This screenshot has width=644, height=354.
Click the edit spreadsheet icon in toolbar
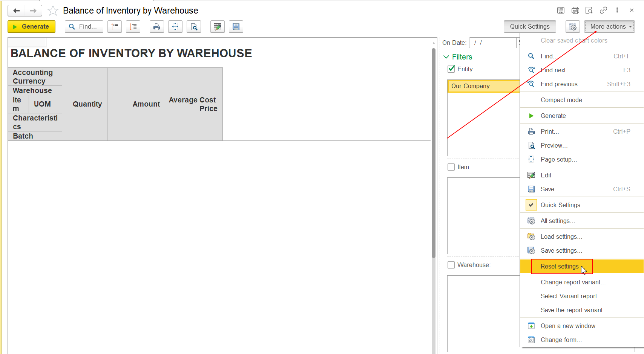pos(217,27)
